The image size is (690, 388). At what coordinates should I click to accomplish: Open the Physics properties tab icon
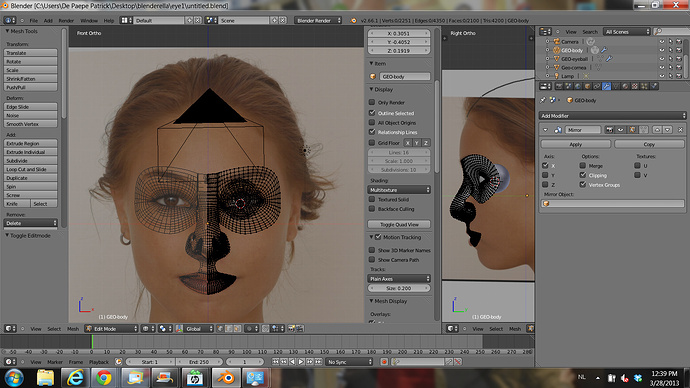[654, 86]
